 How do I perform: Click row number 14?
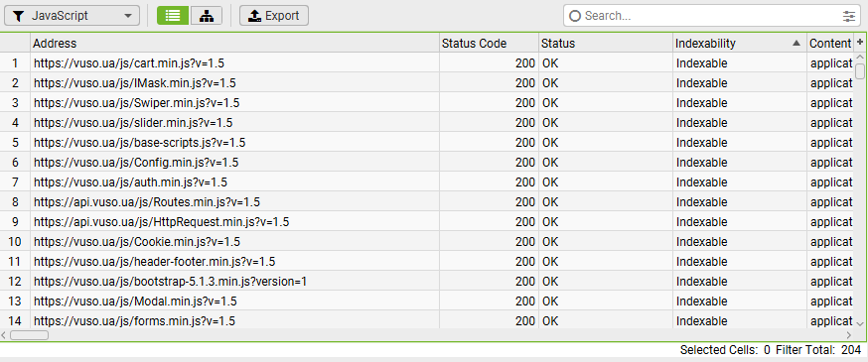pos(16,321)
